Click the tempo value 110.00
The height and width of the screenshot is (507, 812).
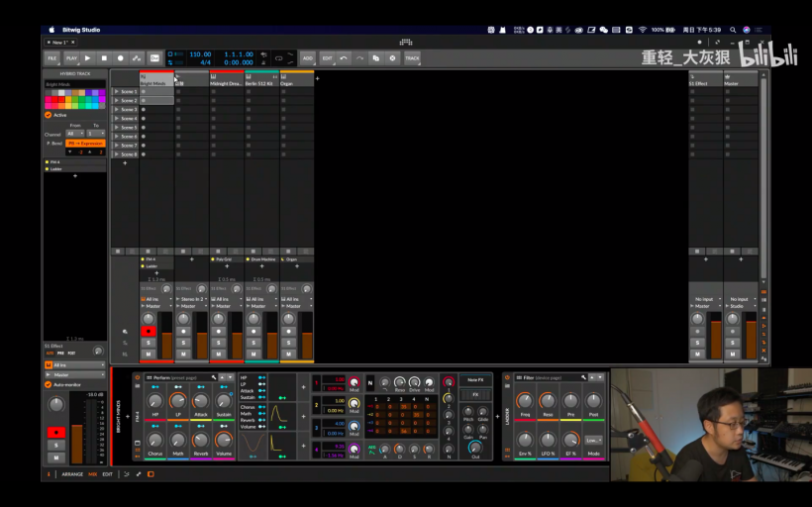[200, 54]
